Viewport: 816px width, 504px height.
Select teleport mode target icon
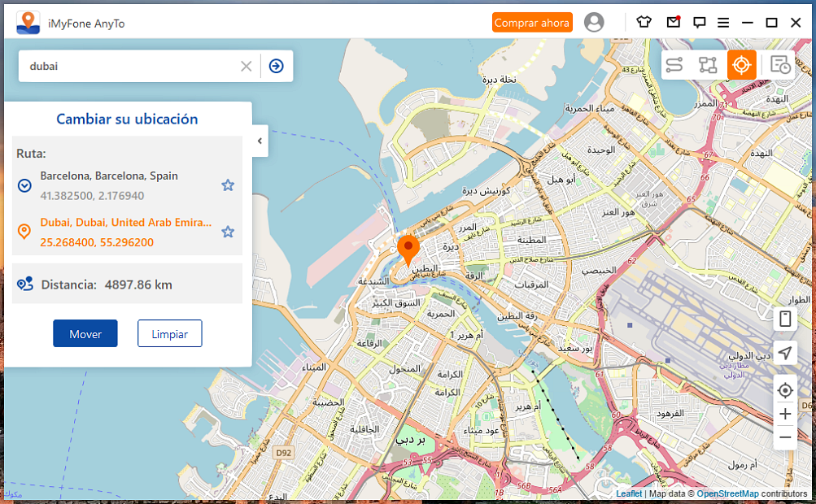coord(742,65)
